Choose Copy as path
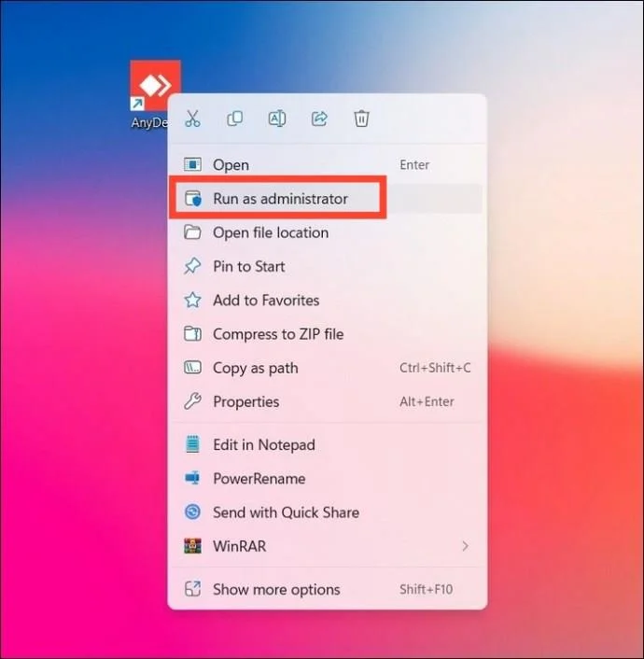644x659 pixels. pos(327,368)
